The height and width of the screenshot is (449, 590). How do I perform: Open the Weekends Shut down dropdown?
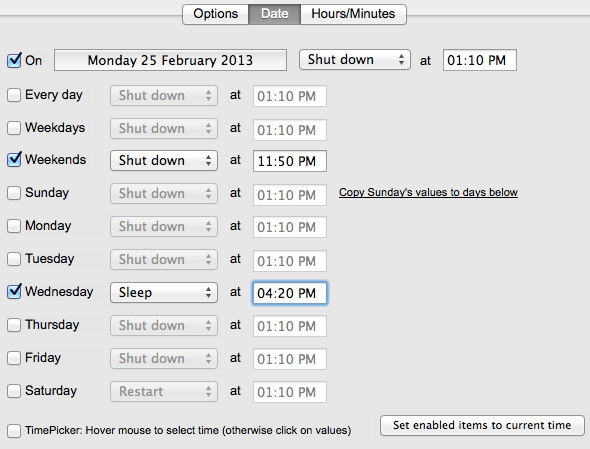coord(164,161)
